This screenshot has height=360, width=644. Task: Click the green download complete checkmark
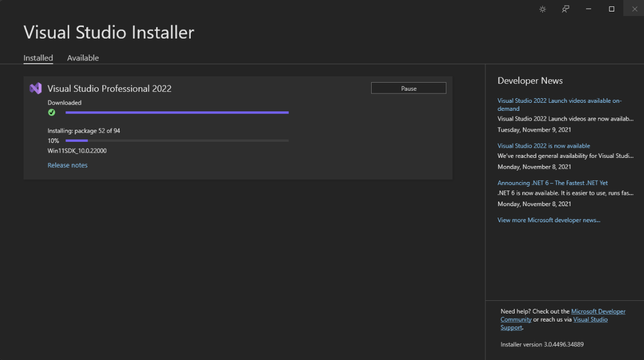(x=51, y=113)
